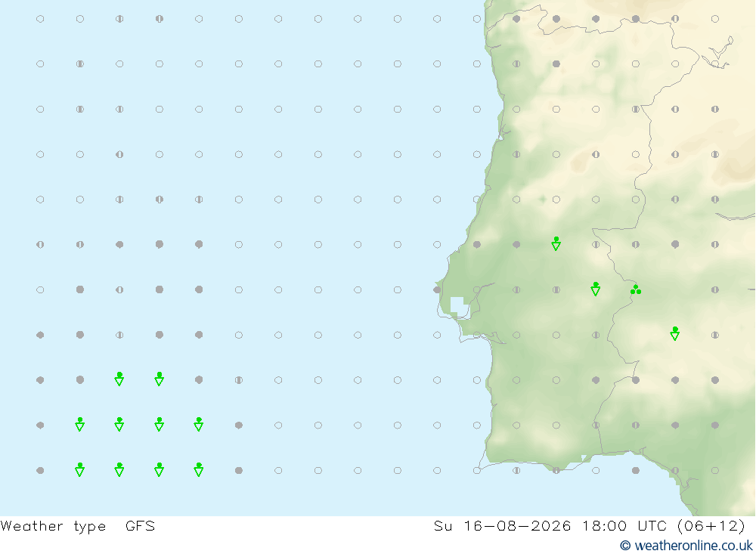
Task: Select the northernmost green shower symbol over Portugal
Action: click(x=556, y=243)
